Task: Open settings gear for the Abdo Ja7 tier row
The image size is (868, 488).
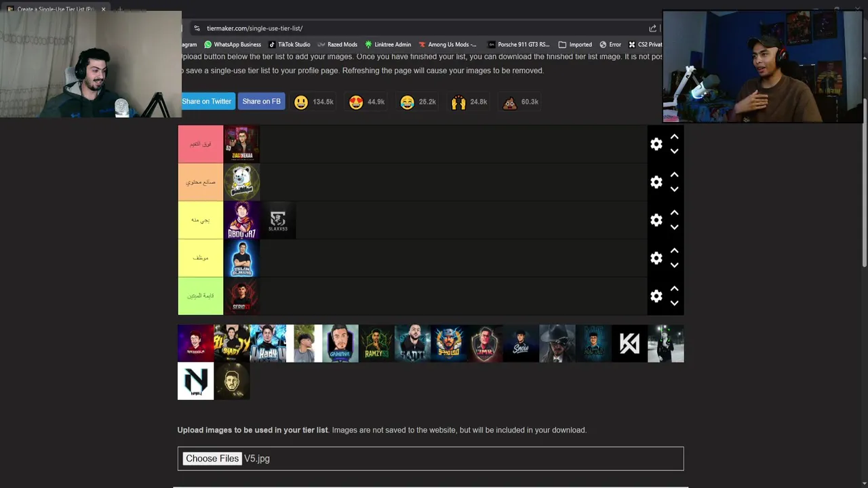Action: pyautogui.click(x=656, y=220)
